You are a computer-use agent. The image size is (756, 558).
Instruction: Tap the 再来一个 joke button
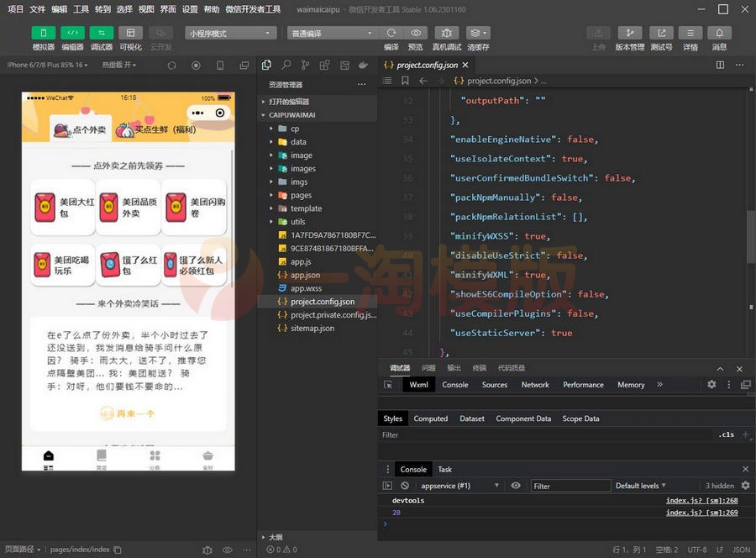tap(128, 413)
